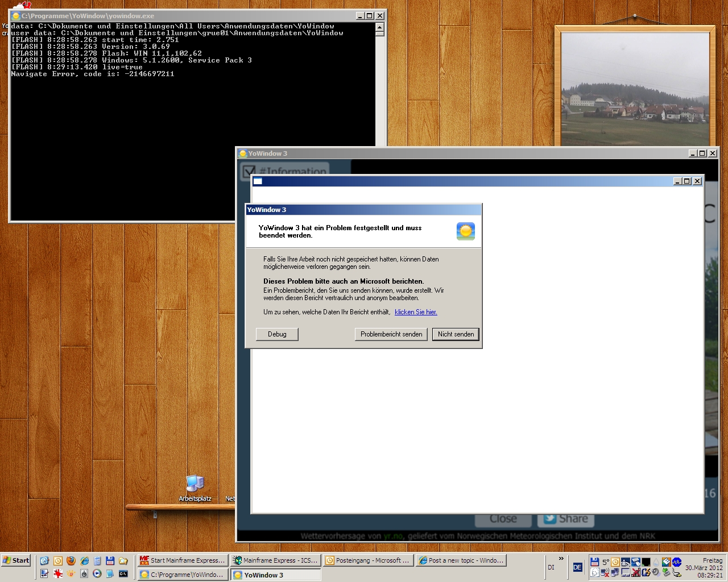
Task: Choose Nicht senden in the crash dialog
Action: point(456,334)
